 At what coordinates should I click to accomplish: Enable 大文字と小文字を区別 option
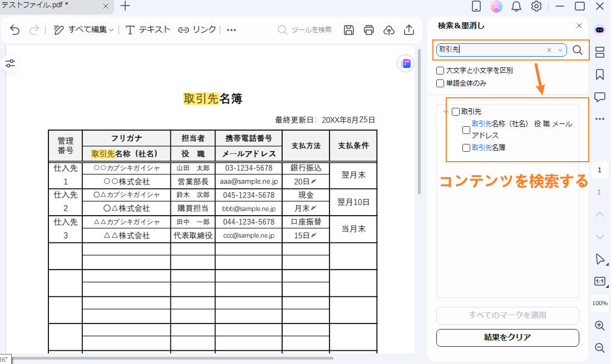tap(439, 70)
